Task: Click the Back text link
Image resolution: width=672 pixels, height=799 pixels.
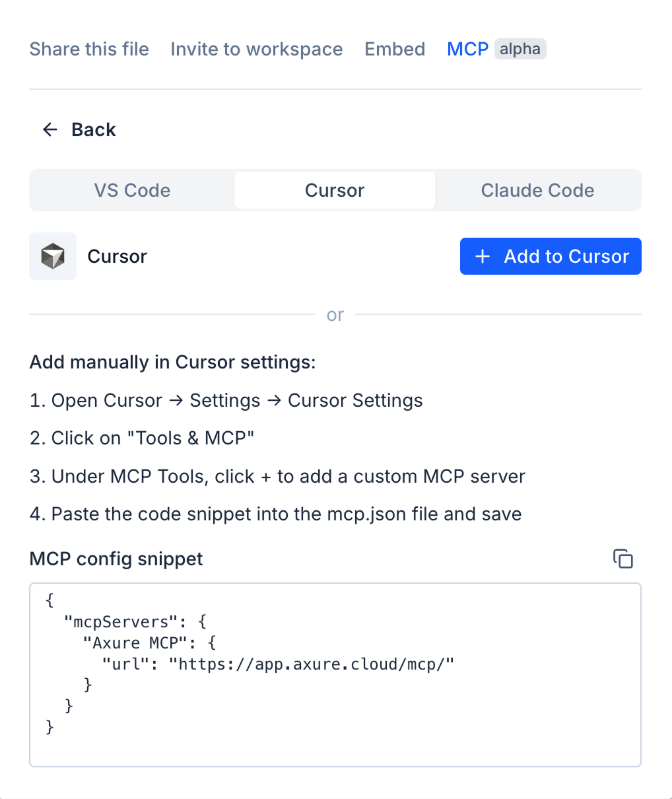Action: [x=93, y=129]
